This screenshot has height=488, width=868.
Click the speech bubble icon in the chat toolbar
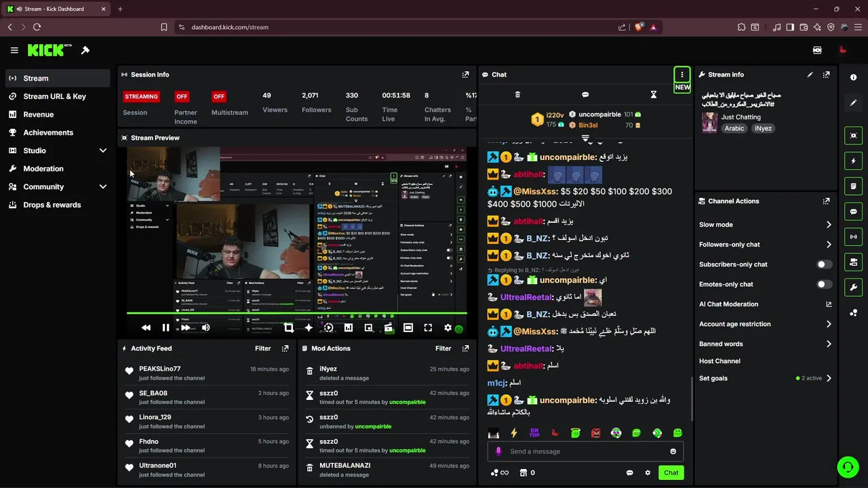tap(585, 95)
